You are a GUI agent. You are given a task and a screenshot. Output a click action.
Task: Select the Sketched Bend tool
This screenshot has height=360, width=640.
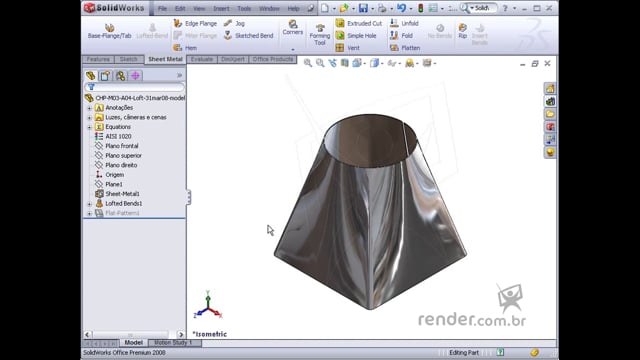pos(249,36)
